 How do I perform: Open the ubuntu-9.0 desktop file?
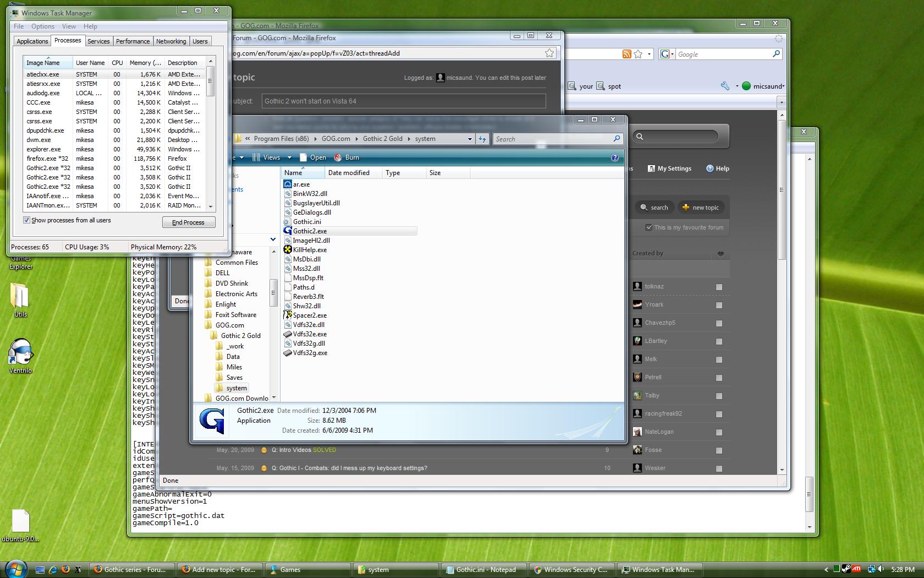pyautogui.click(x=20, y=526)
